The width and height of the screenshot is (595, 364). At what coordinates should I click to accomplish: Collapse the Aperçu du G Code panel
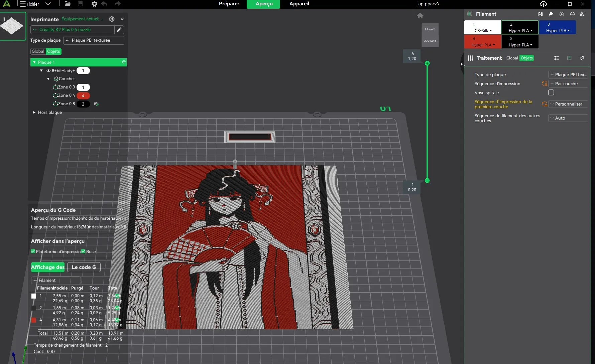pos(122,210)
